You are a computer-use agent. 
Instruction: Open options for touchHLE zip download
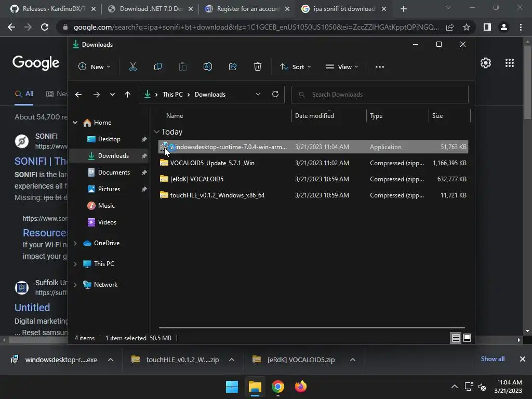tap(232, 360)
